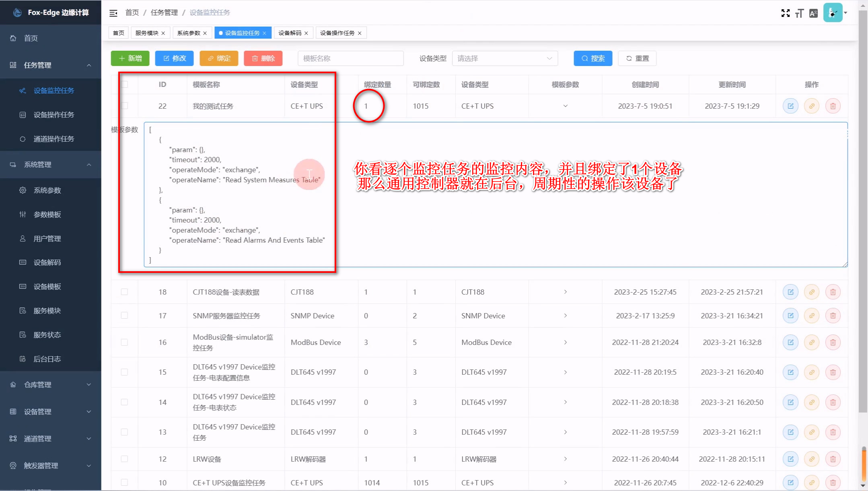Focus the 模板名称 search input
The height and width of the screenshot is (491, 868).
point(351,58)
